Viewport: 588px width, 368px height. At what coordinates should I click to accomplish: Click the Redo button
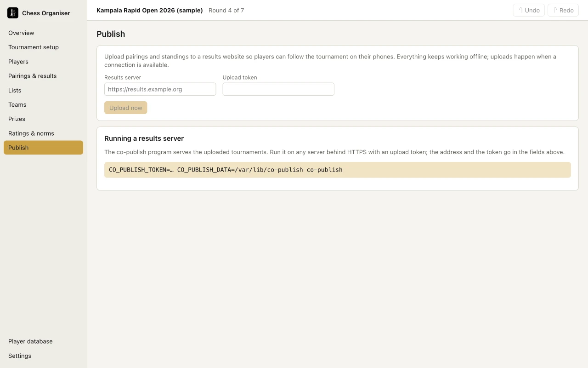pos(563,10)
